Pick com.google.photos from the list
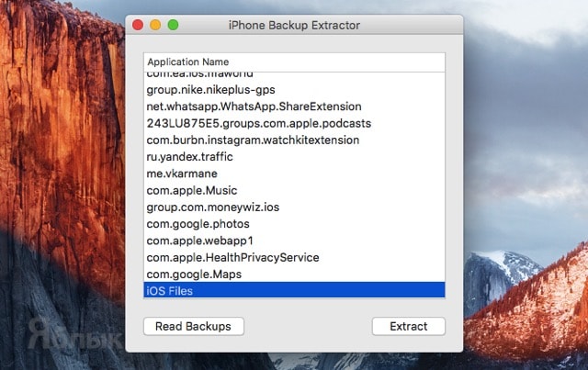588x370 pixels. (x=294, y=224)
